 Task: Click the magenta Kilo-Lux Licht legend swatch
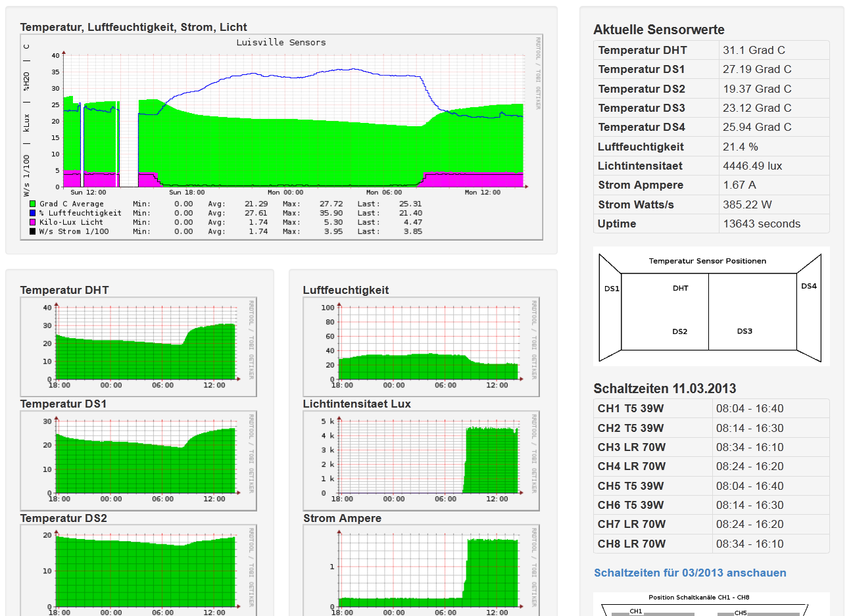(32, 222)
